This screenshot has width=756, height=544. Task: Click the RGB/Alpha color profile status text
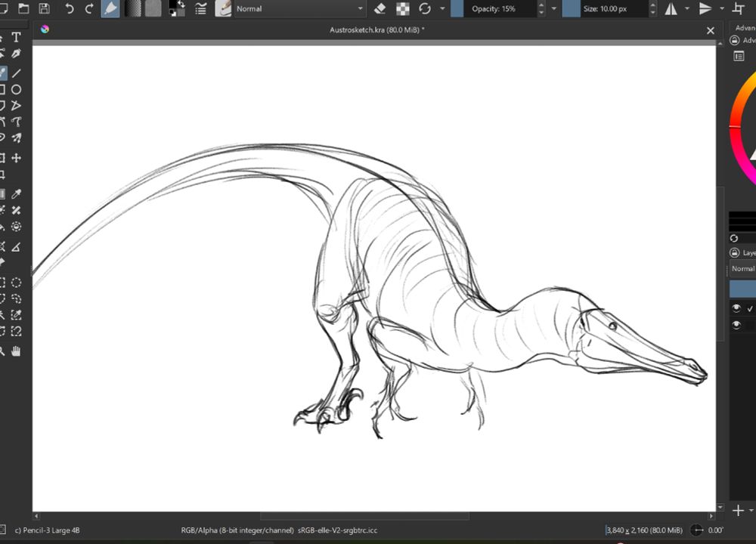click(279, 530)
